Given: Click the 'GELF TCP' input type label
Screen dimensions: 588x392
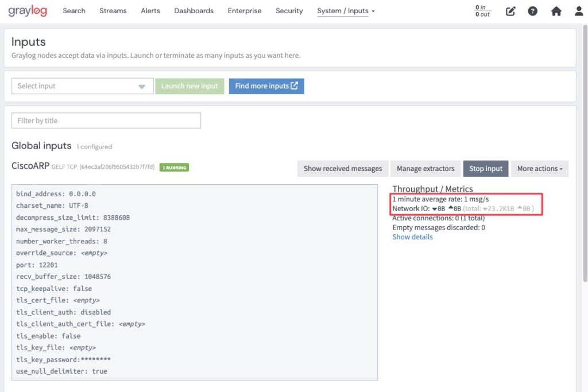Looking at the screenshot, I should (x=64, y=167).
